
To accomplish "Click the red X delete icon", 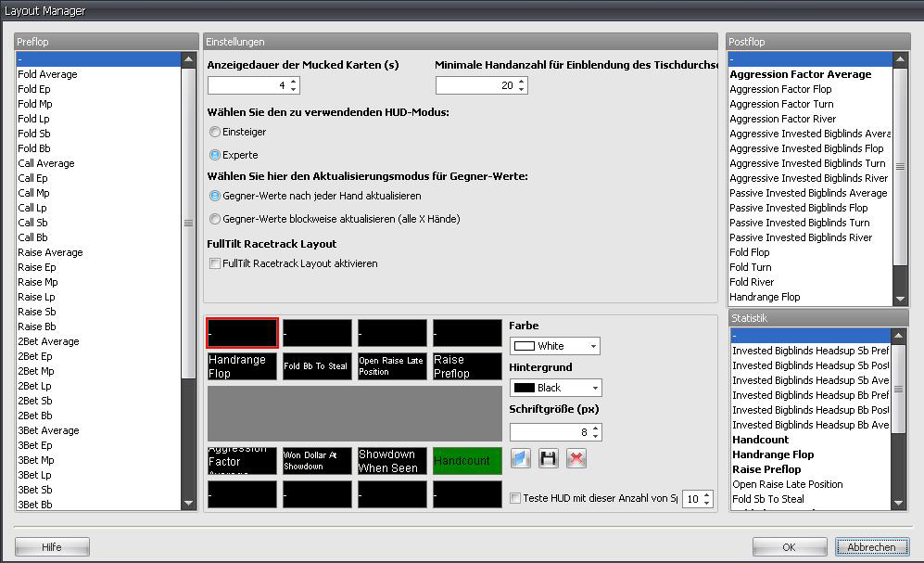I will (x=576, y=458).
